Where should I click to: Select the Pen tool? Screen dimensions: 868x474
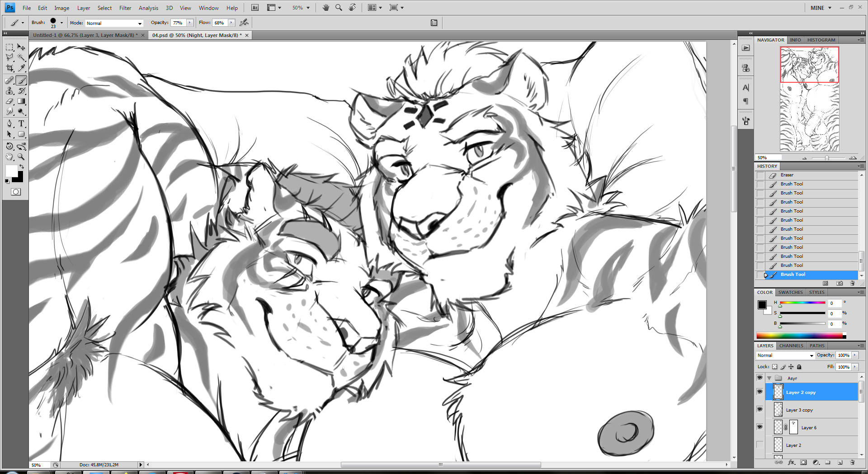point(9,123)
